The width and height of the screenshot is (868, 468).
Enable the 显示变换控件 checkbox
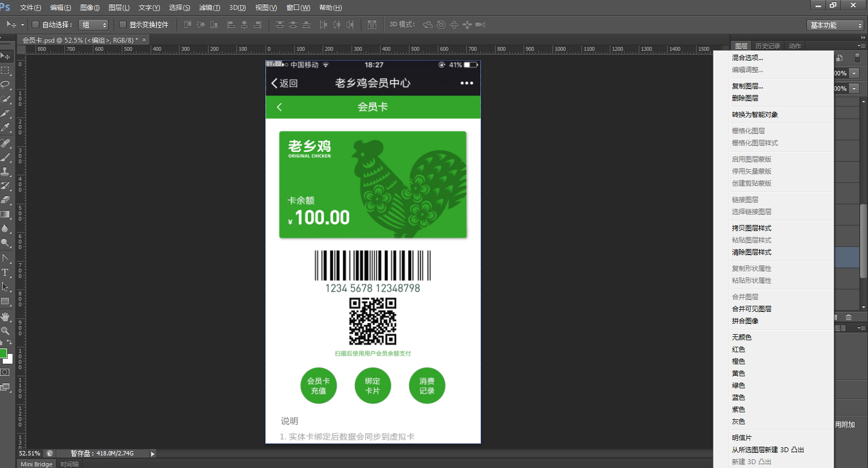[x=123, y=25]
